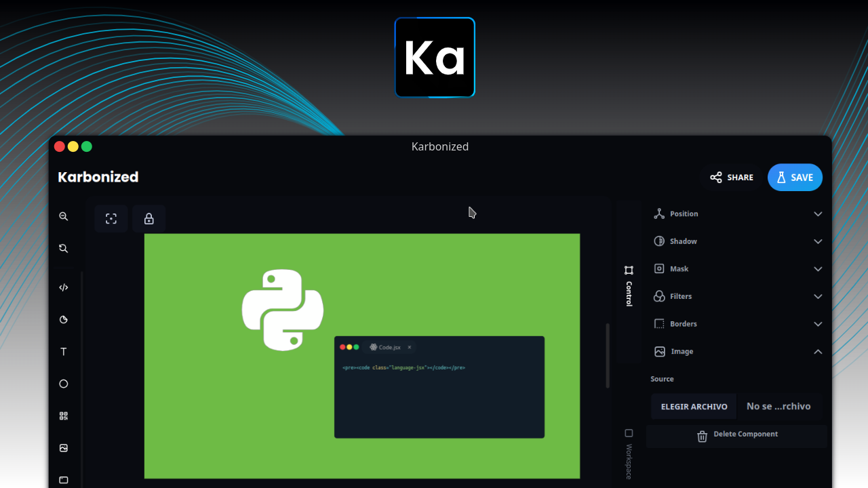Click the red dot in code window
868x488 pixels.
click(342, 347)
